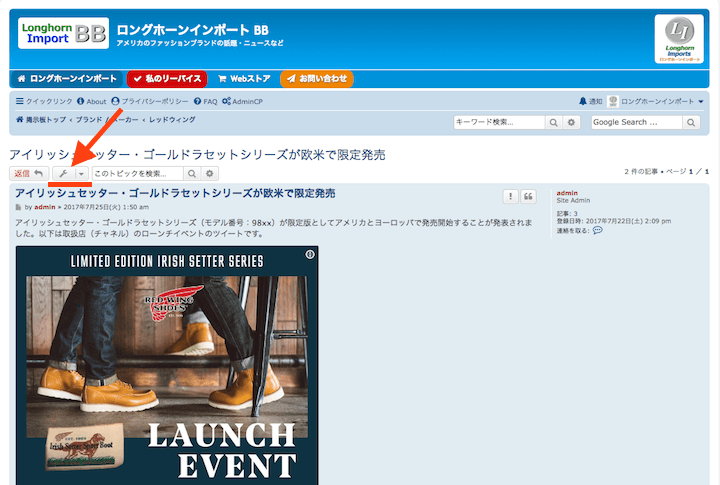Click the topic search magnifier button
Screen dimensions: 720x485
click(x=192, y=174)
